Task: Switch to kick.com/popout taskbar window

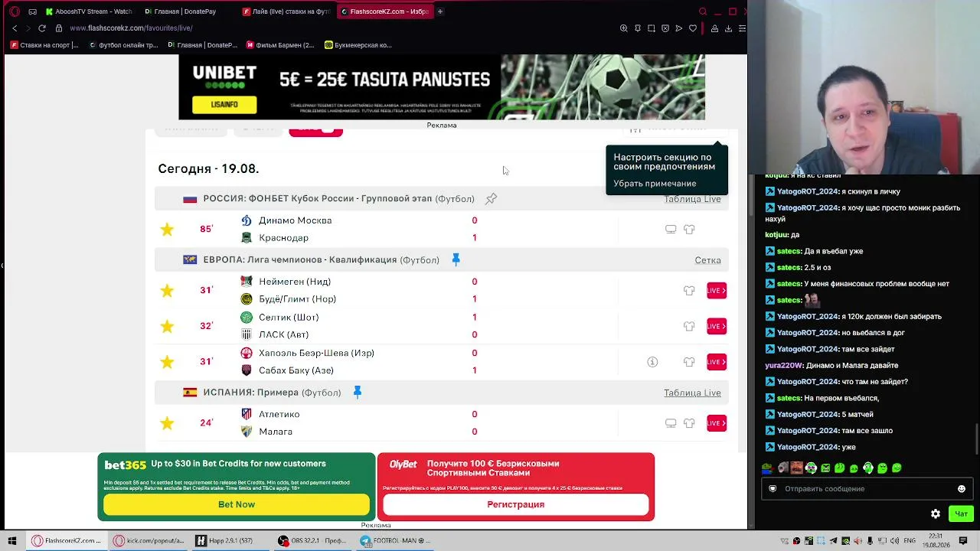Action: [149, 540]
